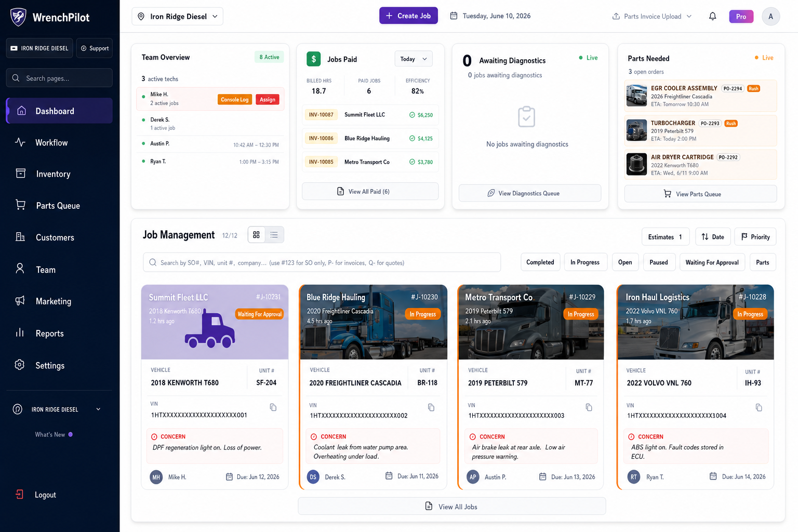Screen dimensions: 798x532
Task: Sort jobs by Date
Action: point(713,237)
